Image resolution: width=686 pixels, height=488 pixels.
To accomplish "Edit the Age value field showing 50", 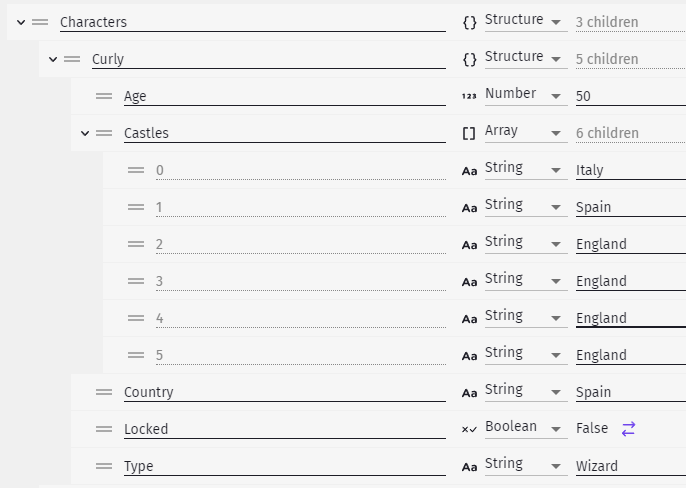I will tap(631, 96).
